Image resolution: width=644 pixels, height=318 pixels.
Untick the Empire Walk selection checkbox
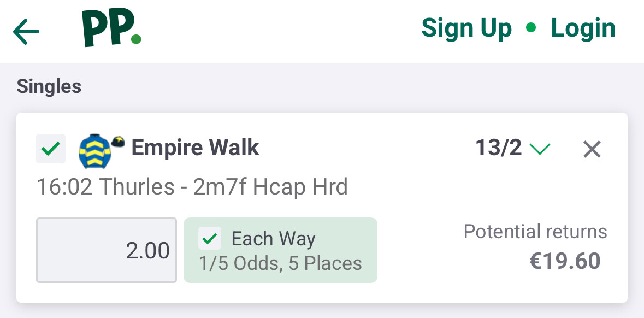(50, 149)
